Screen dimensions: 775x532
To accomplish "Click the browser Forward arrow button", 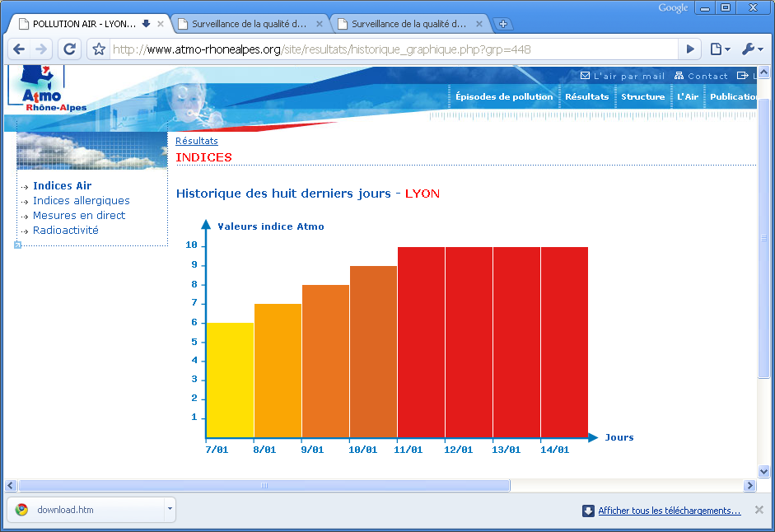I will [x=42, y=49].
